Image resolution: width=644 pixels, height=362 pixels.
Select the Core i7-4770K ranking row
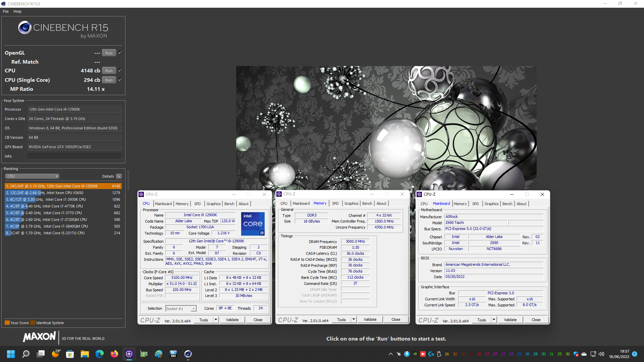click(63, 206)
